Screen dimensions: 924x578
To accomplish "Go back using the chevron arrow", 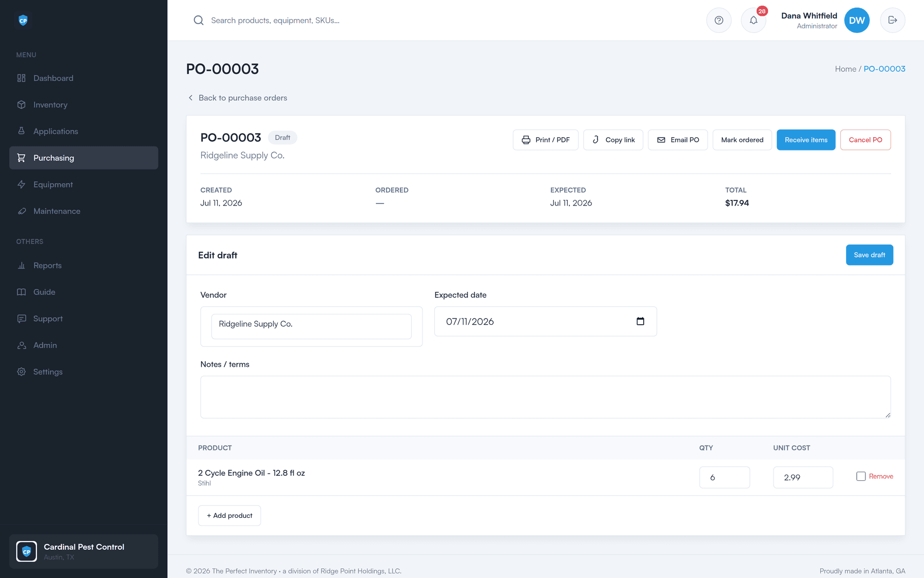I will (191, 98).
